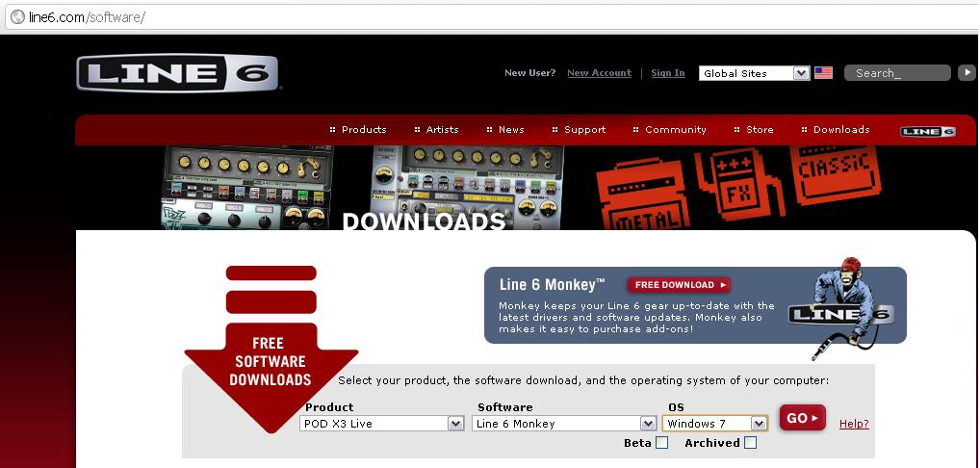
Task: Click the Free Download button for Monkey
Action: (679, 285)
